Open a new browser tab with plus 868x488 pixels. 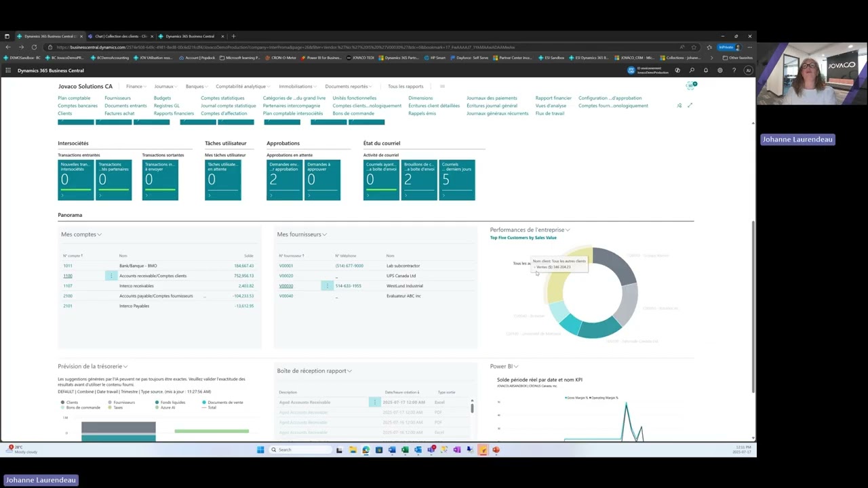click(233, 36)
